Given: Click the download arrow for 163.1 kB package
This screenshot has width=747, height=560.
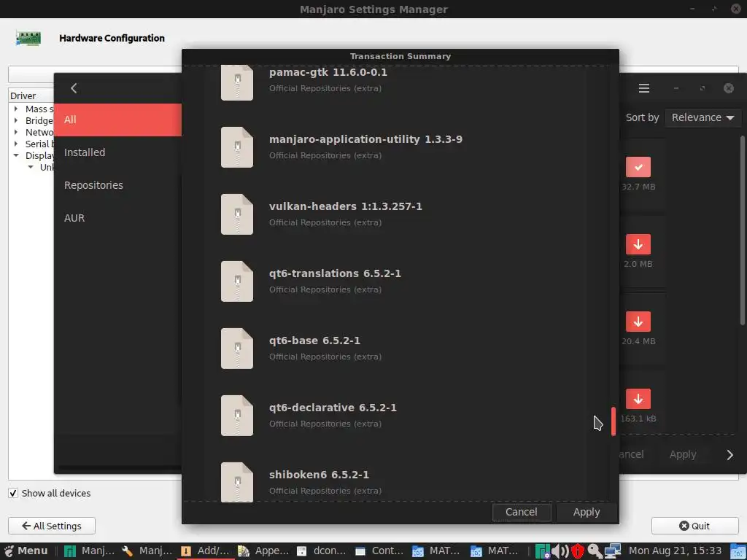Looking at the screenshot, I should pos(638,399).
